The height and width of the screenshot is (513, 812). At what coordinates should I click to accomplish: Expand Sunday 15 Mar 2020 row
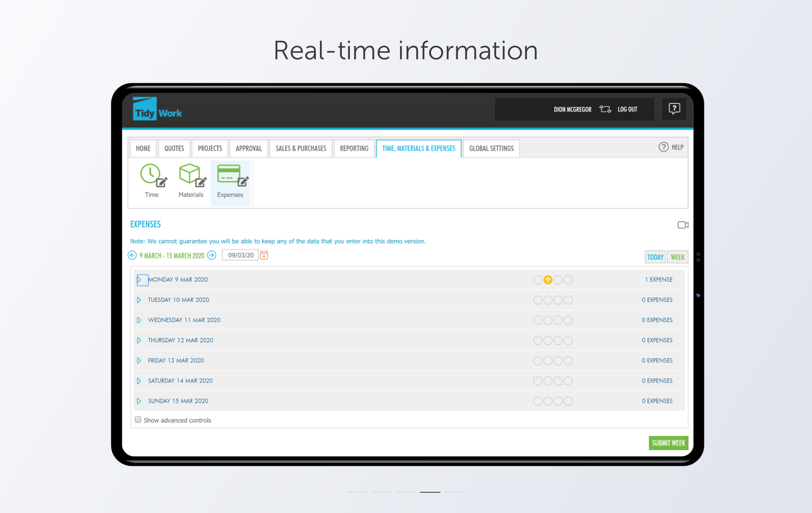click(139, 401)
